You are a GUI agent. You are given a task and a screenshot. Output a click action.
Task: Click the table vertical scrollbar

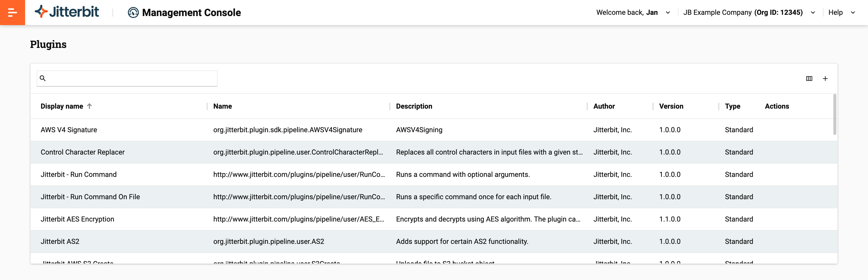835,114
